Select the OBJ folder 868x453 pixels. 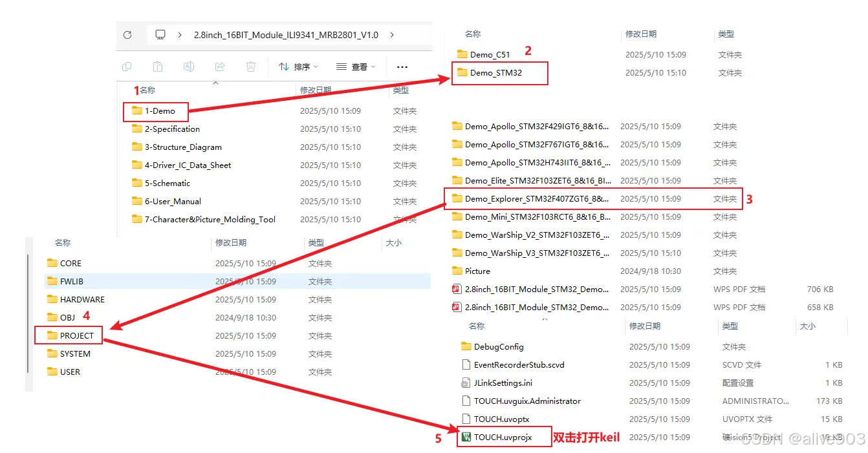(x=61, y=318)
